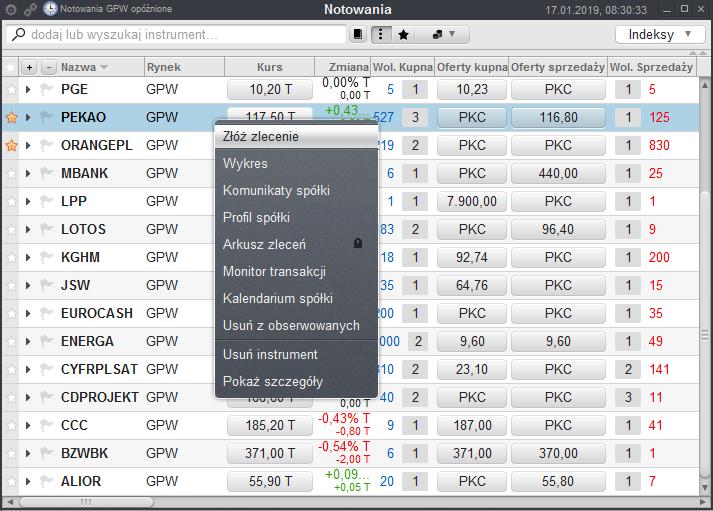713x511 pixels.
Task: Toggle the favorite star for CCC
Action: click(x=11, y=426)
